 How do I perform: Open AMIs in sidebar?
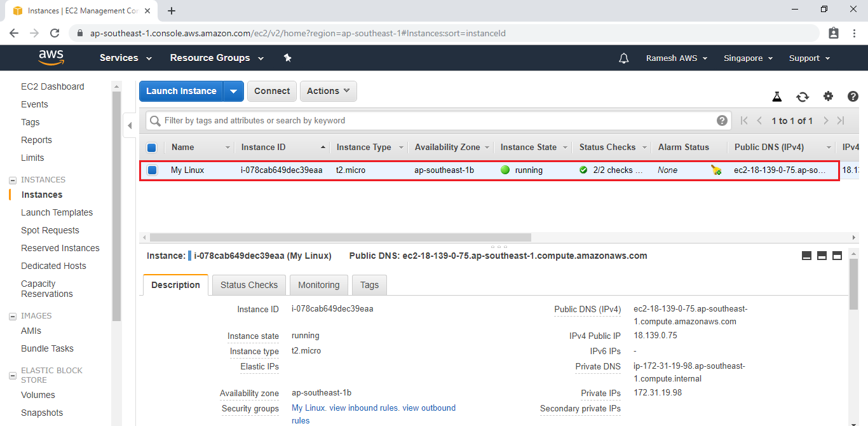tap(31, 331)
